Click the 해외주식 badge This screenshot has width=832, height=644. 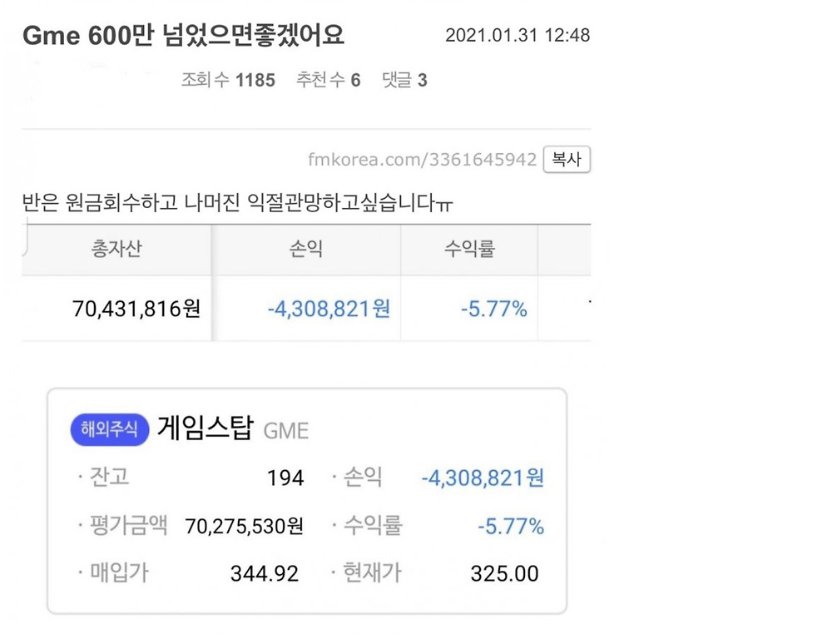coord(110,429)
